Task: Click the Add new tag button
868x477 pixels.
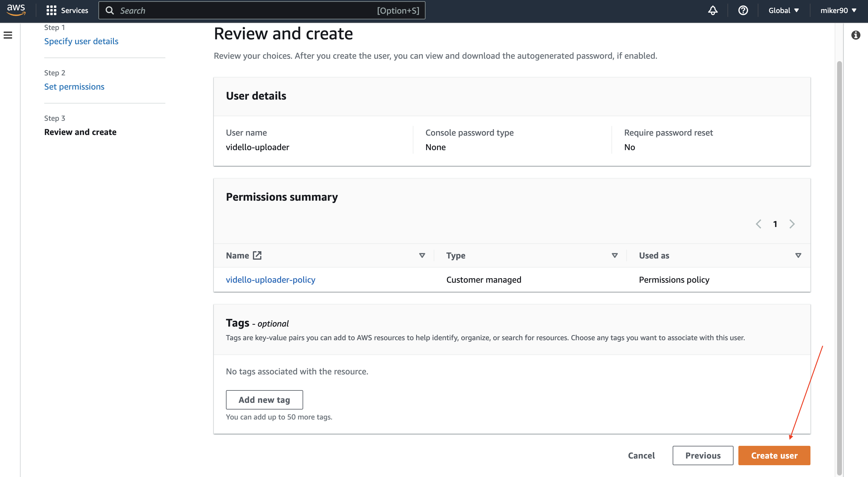Action: coord(264,400)
